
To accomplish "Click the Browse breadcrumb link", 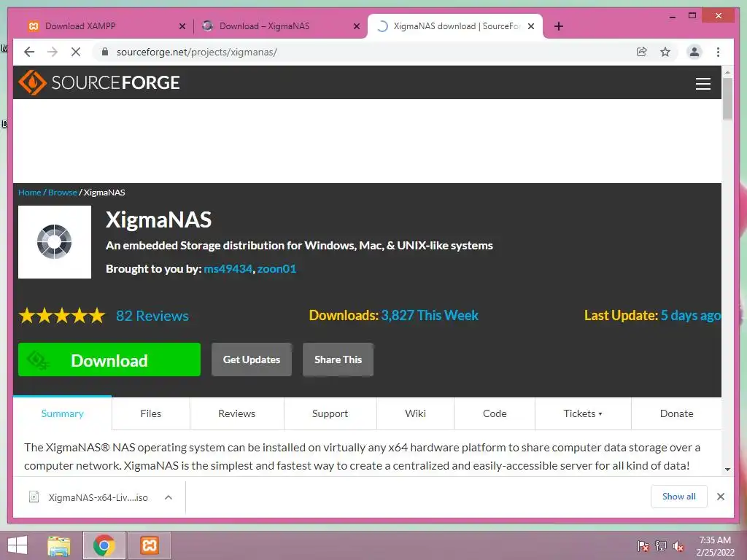I will pos(63,192).
